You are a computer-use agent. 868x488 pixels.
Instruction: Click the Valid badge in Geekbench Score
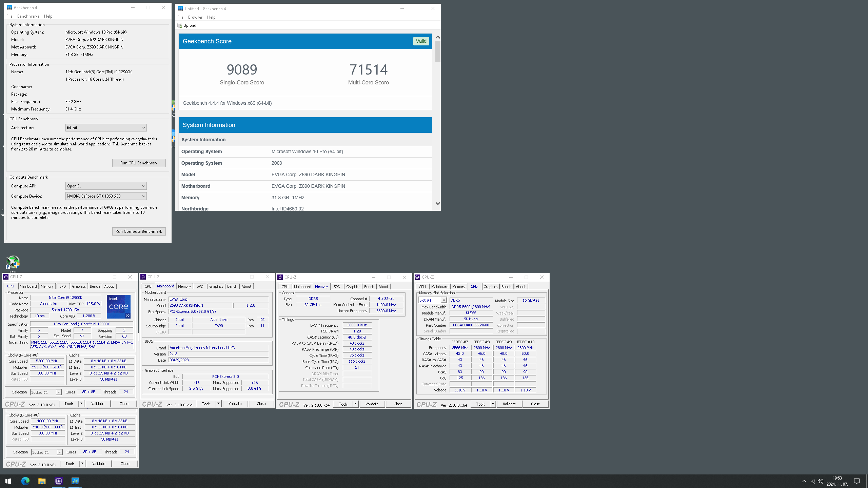coord(421,41)
